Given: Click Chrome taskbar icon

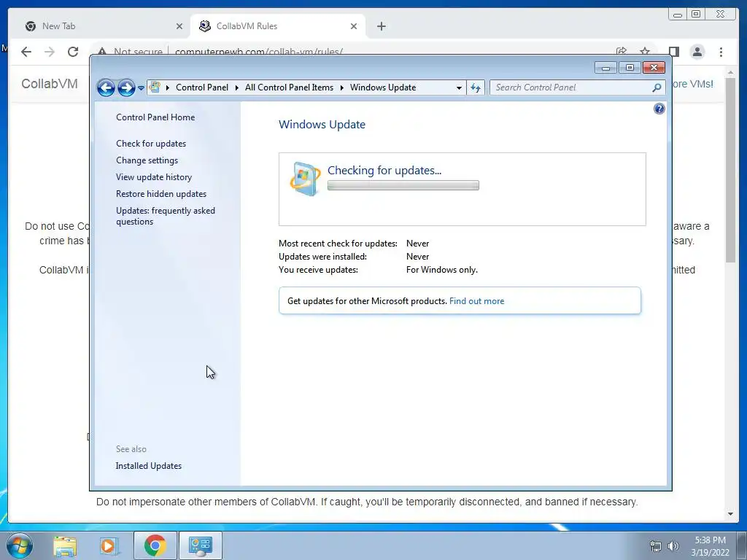Looking at the screenshot, I should coord(155,545).
